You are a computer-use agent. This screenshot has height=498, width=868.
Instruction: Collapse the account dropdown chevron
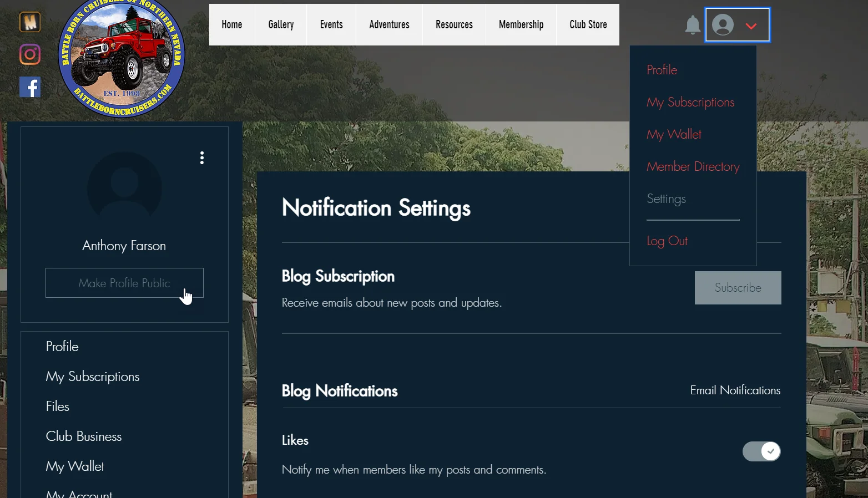point(751,26)
